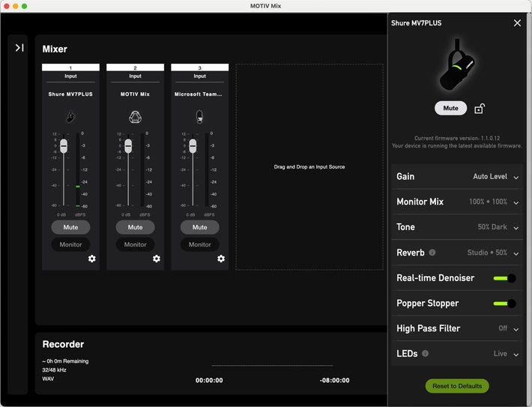Close the Shure MV7PLUS settings panel
The width and height of the screenshot is (532, 407).
pyautogui.click(x=517, y=22)
